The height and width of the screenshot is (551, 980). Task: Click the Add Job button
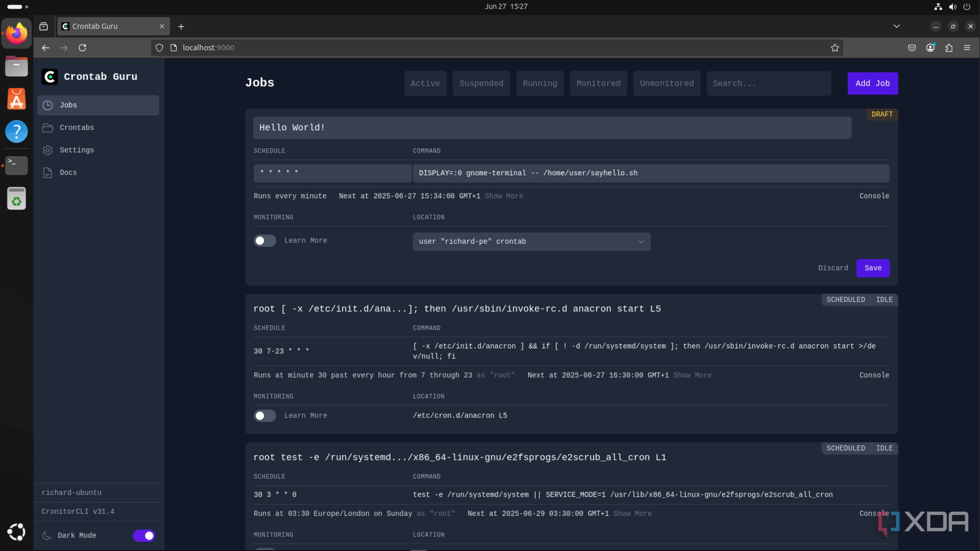tap(872, 83)
